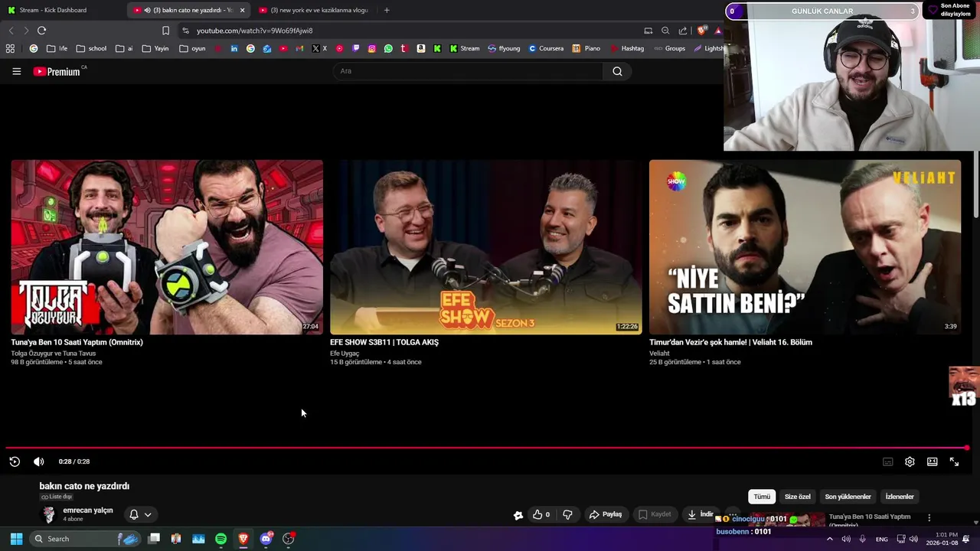Screen dimensions: 980x551
Task: Click the youtube.com address bar URL
Action: (x=254, y=31)
